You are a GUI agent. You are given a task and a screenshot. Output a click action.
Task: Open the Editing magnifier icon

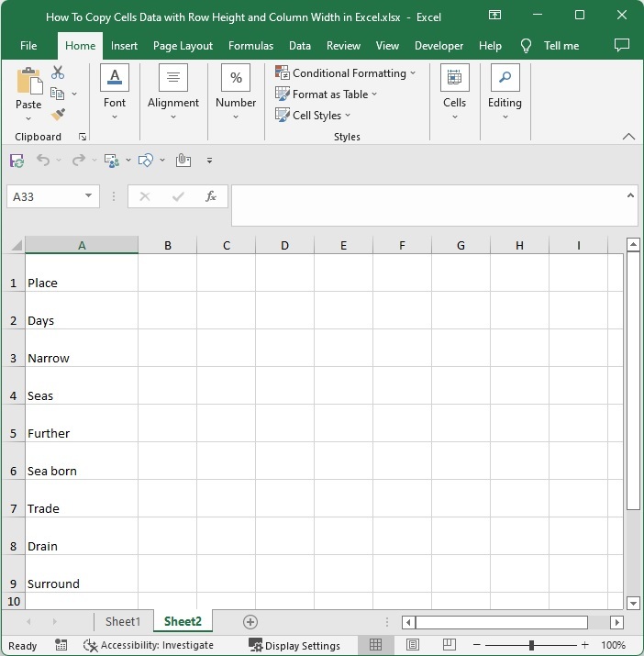point(505,77)
